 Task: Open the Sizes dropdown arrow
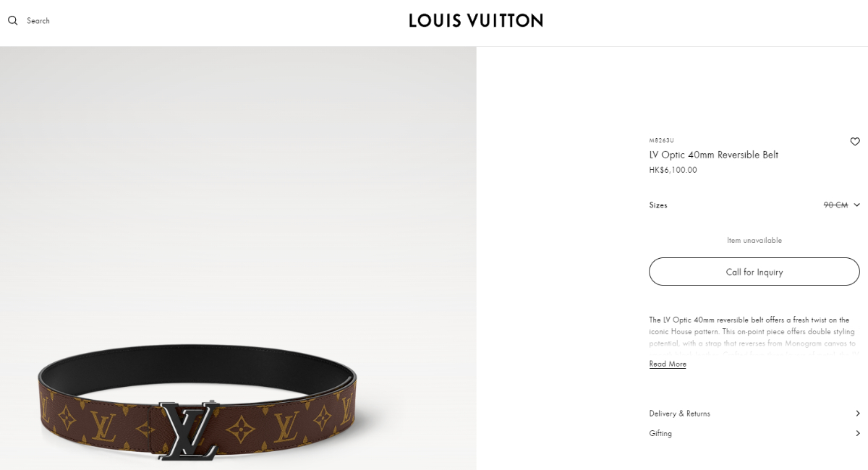[x=856, y=205]
